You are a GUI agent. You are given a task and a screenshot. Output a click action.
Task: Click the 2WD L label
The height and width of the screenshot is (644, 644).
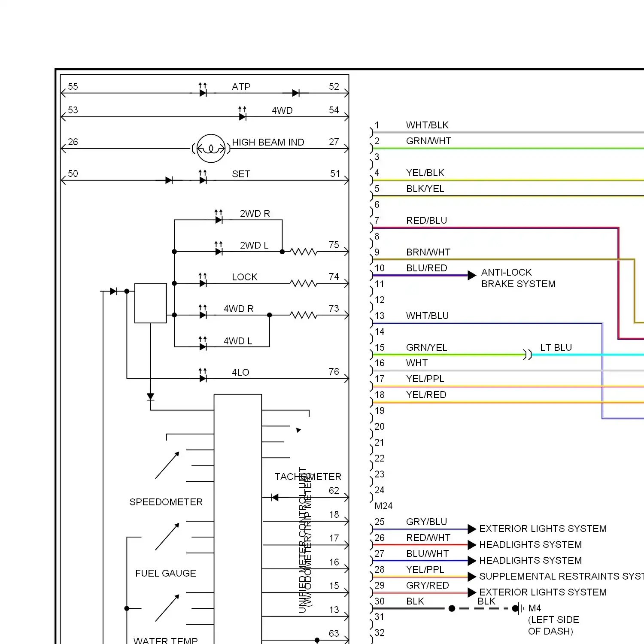pos(254,245)
